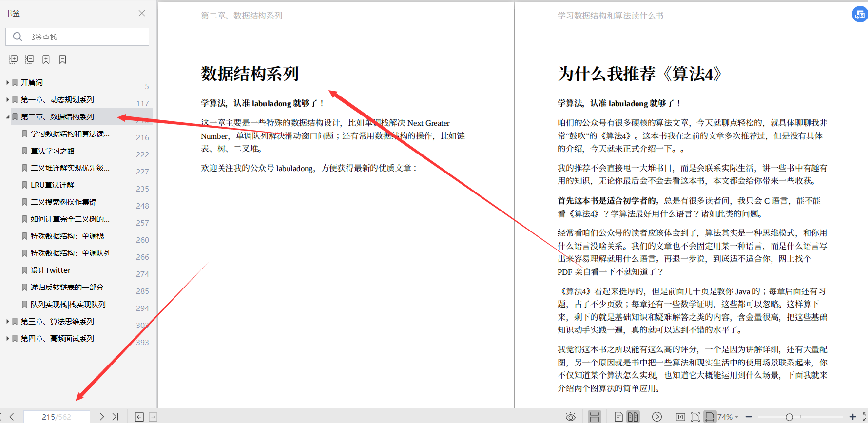The height and width of the screenshot is (423, 868).
Task: Set zoom to actual size 1:1
Action: coord(680,417)
